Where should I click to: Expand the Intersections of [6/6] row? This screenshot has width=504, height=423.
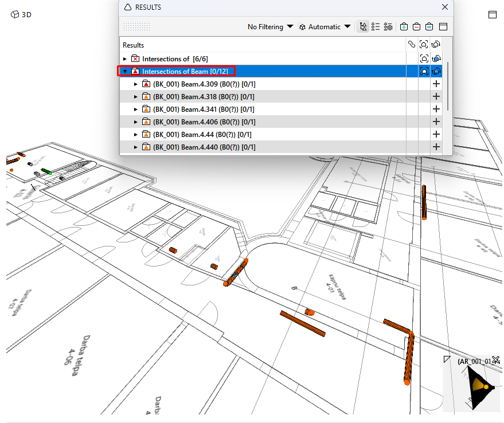click(125, 59)
